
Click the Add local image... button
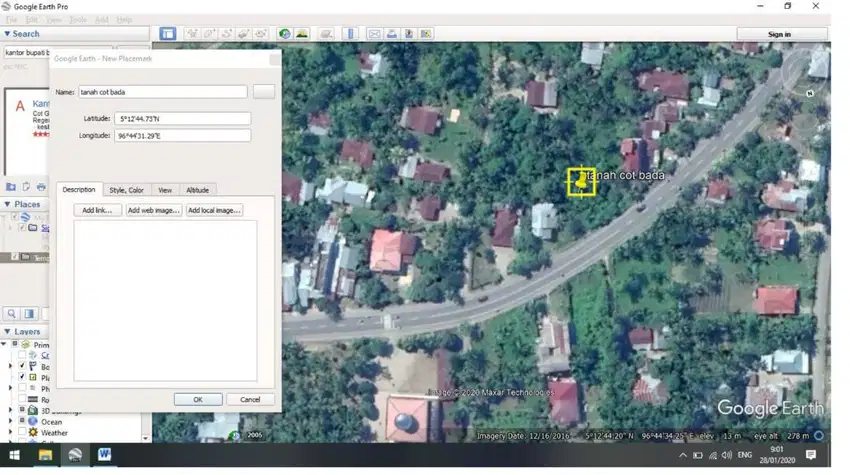[x=214, y=210]
